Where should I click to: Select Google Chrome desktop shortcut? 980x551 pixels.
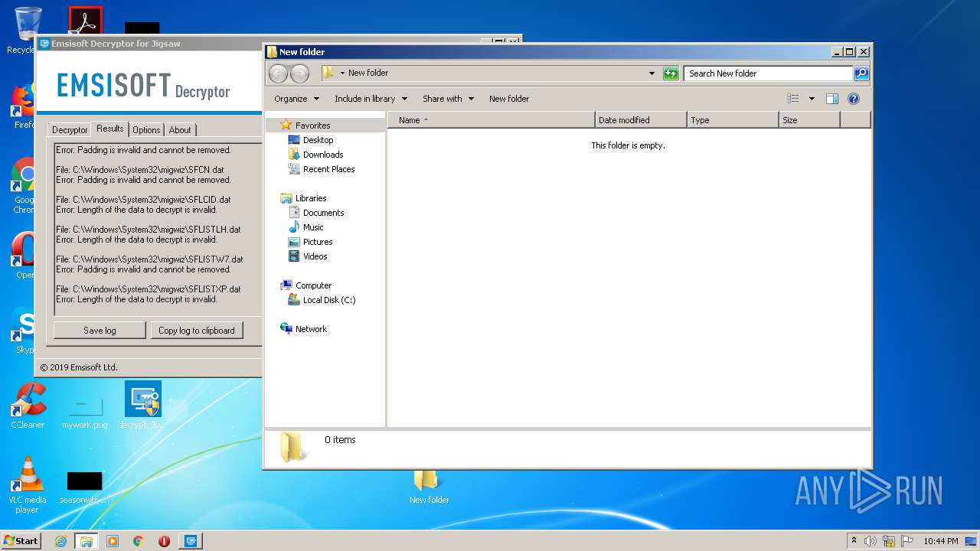point(23,186)
